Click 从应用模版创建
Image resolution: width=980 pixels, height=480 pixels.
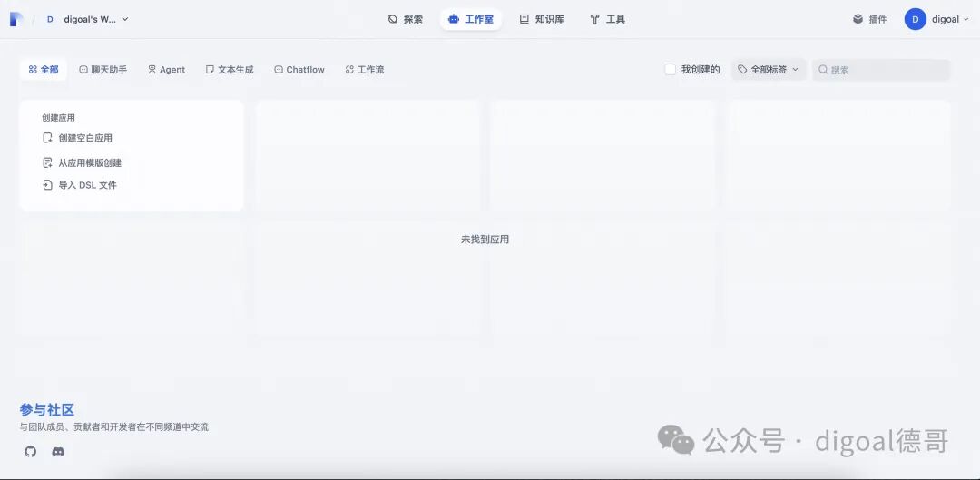[x=82, y=163]
